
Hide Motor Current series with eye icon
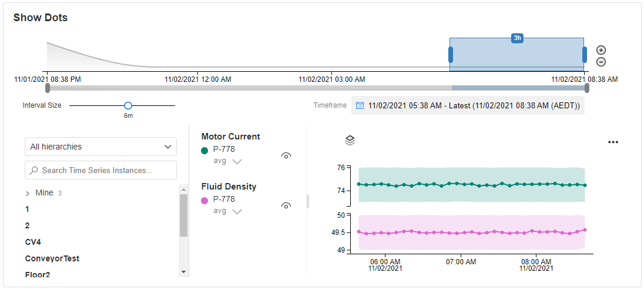pos(286,155)
